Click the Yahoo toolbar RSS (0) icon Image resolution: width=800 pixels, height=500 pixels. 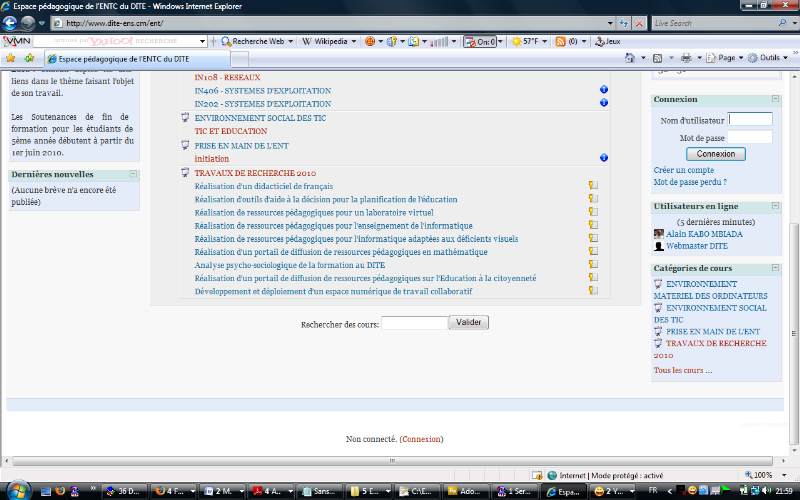566,41
